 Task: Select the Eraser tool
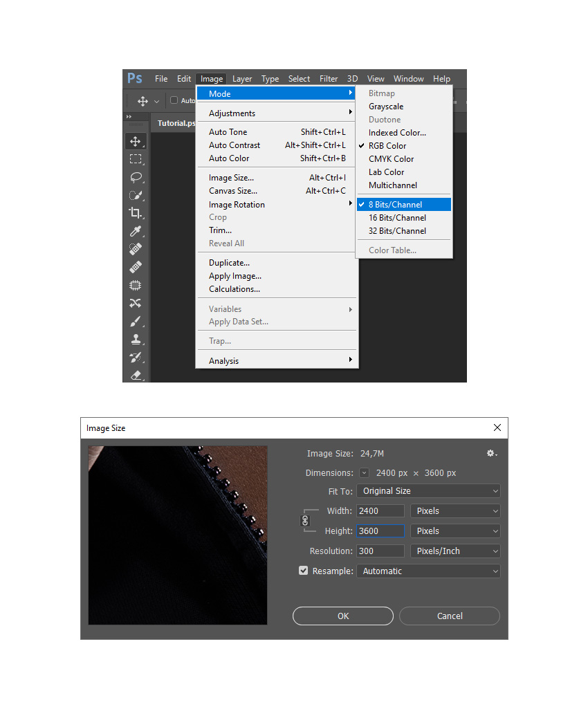[x=136, y=375]
